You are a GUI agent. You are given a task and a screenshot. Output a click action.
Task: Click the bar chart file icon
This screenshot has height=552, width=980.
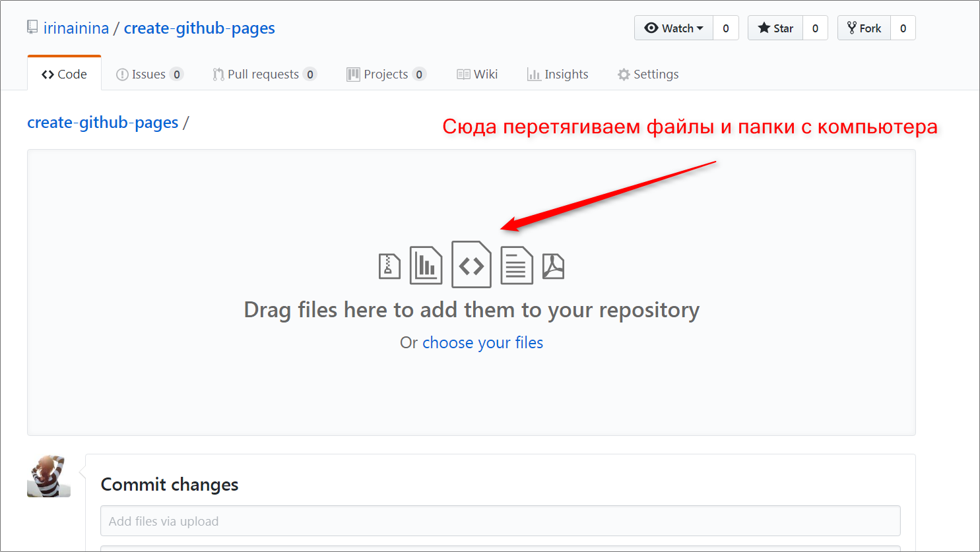426,265
